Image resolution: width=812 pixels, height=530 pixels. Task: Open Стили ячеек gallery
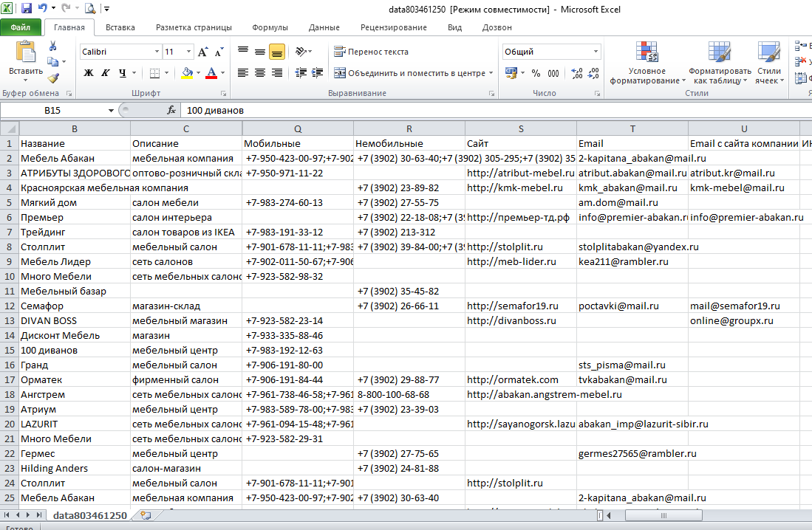pyautogui.click(x=769, y=63)
